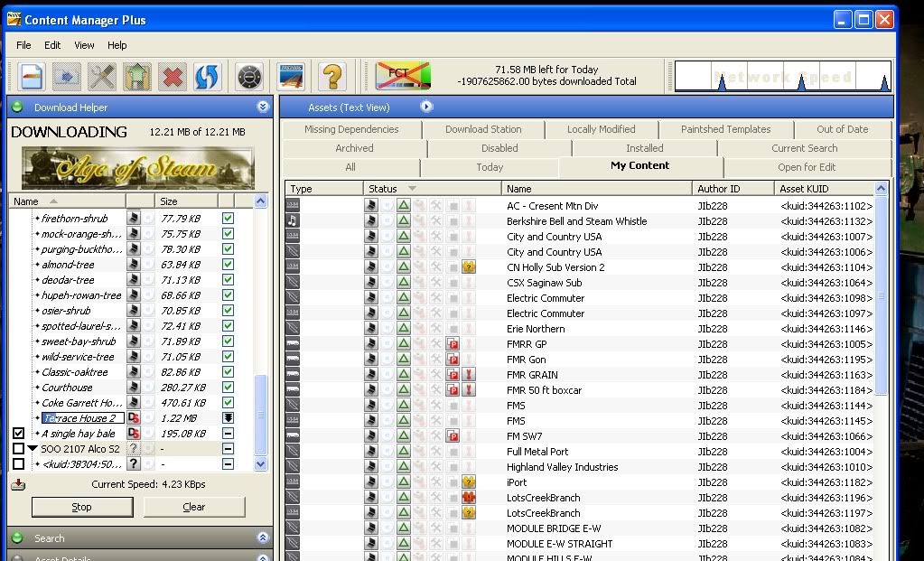Screen dimensions: 924x561
Task: Click the red exclamation icon on FMR GRAIN row
Action: (x=469, y=374)
